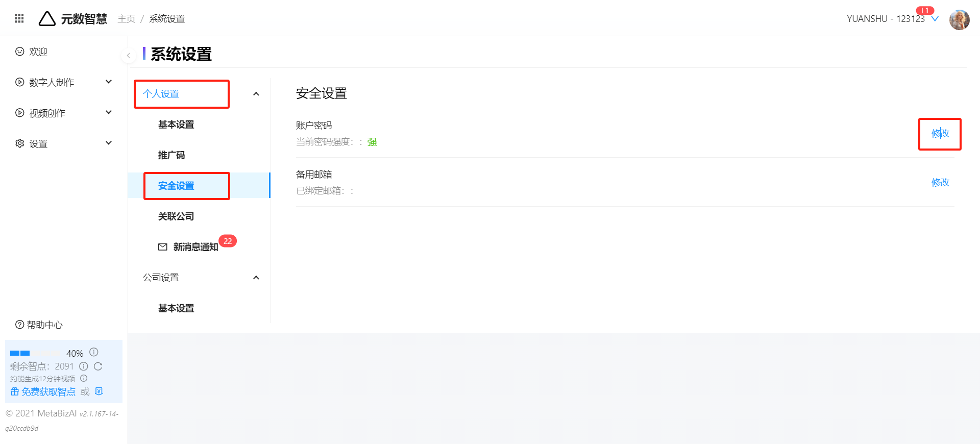Click info icon next to 约能生成12分钟视频
This screenshot has height=444, width=980.
click(x=84, y=378)
